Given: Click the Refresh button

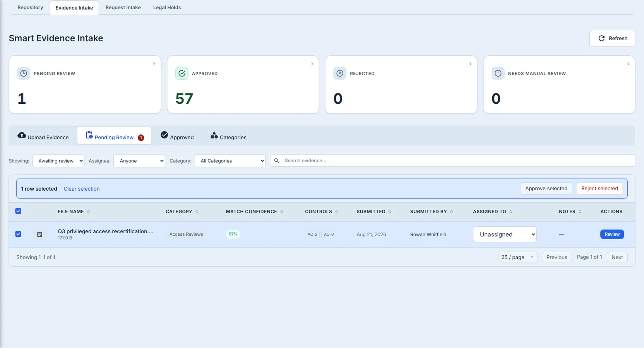Looking at the screenshot, I should [x=612, y=38].
